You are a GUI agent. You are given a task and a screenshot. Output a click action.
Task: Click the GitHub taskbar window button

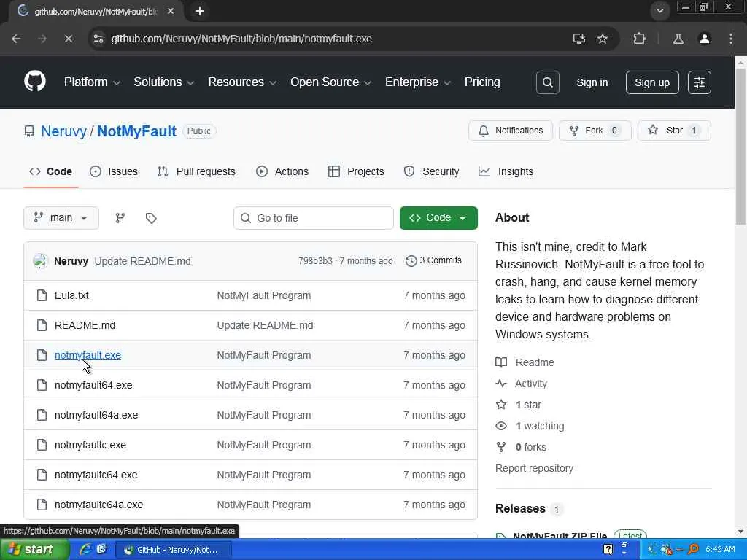174,550
